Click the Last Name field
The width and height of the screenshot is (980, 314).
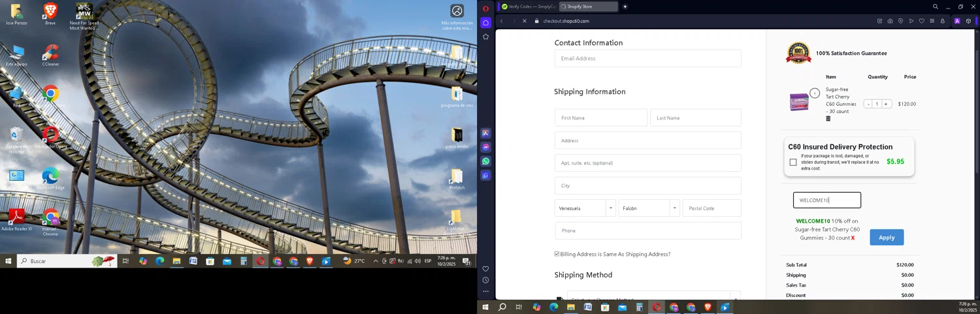coord(696,118)
